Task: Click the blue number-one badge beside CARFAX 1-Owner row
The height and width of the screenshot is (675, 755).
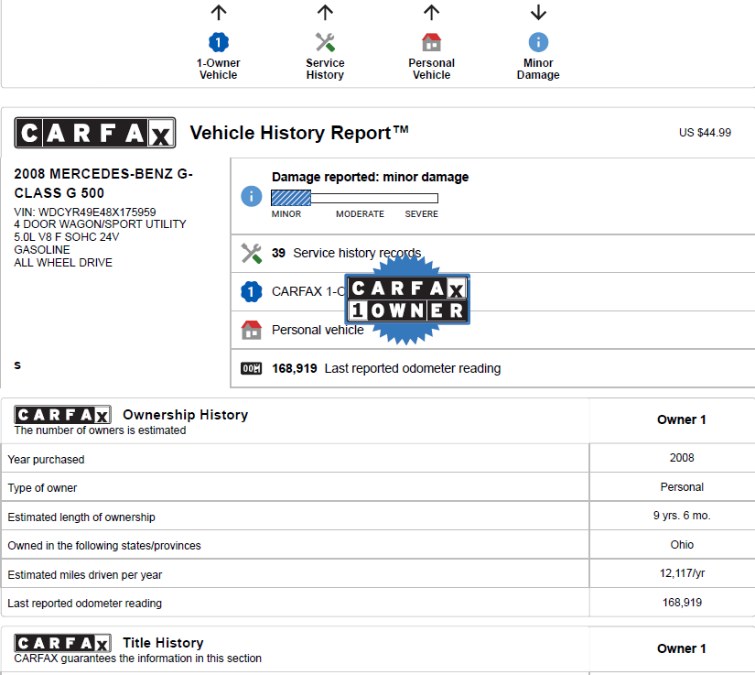Action: 251,292
